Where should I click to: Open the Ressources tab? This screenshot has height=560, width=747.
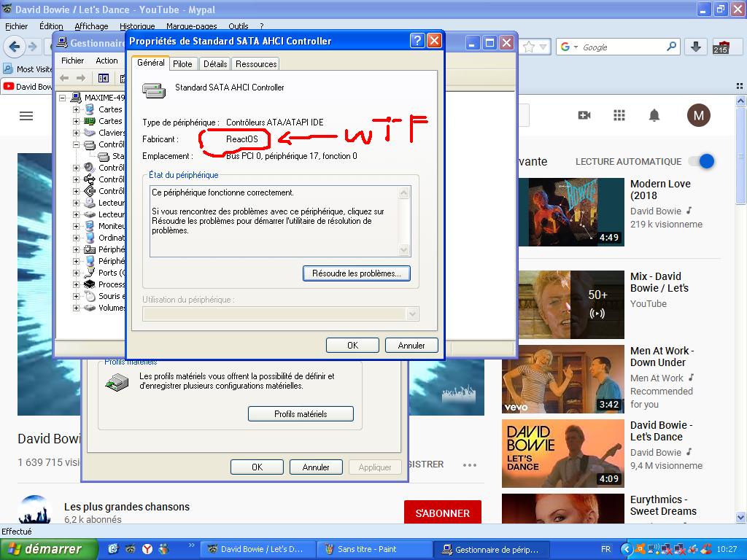point(256,64)
